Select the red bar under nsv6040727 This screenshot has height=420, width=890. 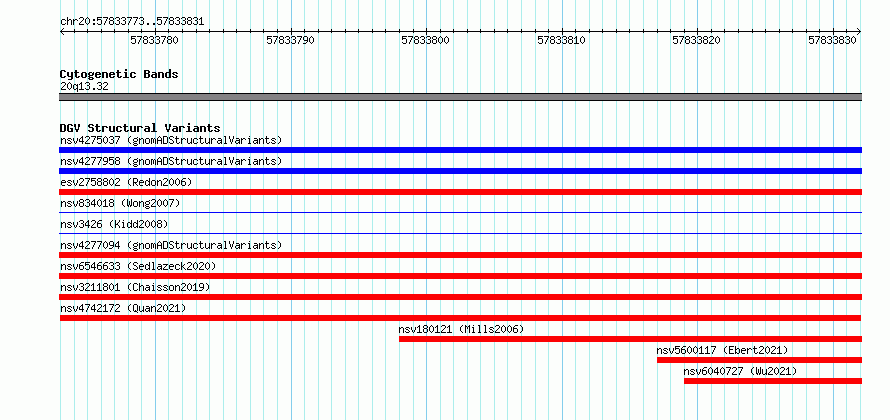point(773,381)
